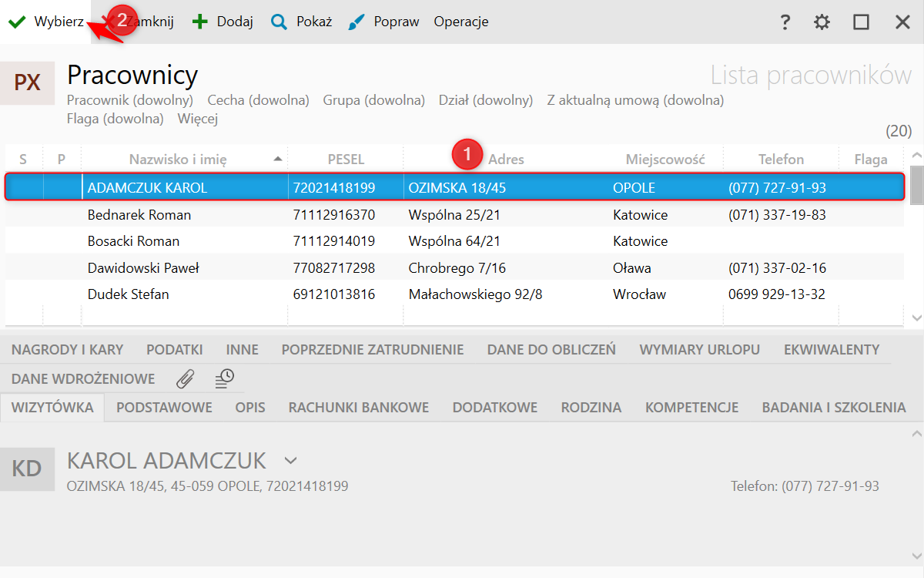
Task: Click the PX module badge
Action: (x=28, y=82)
